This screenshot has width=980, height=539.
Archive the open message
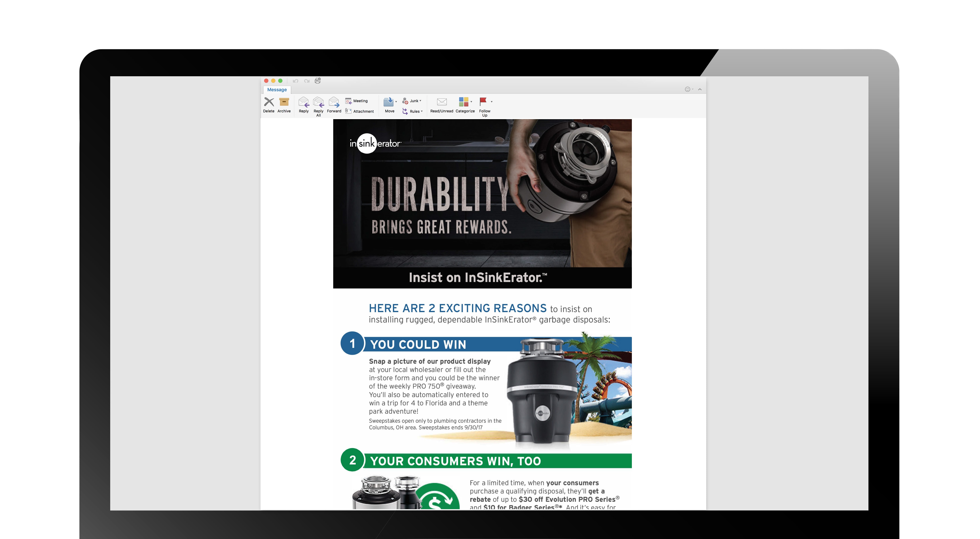coord(284,105)
